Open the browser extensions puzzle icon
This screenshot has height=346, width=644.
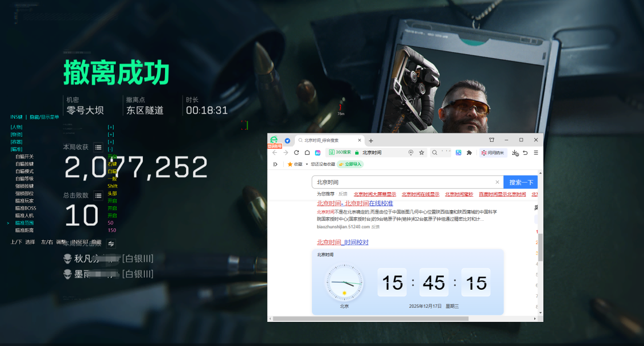469,151
